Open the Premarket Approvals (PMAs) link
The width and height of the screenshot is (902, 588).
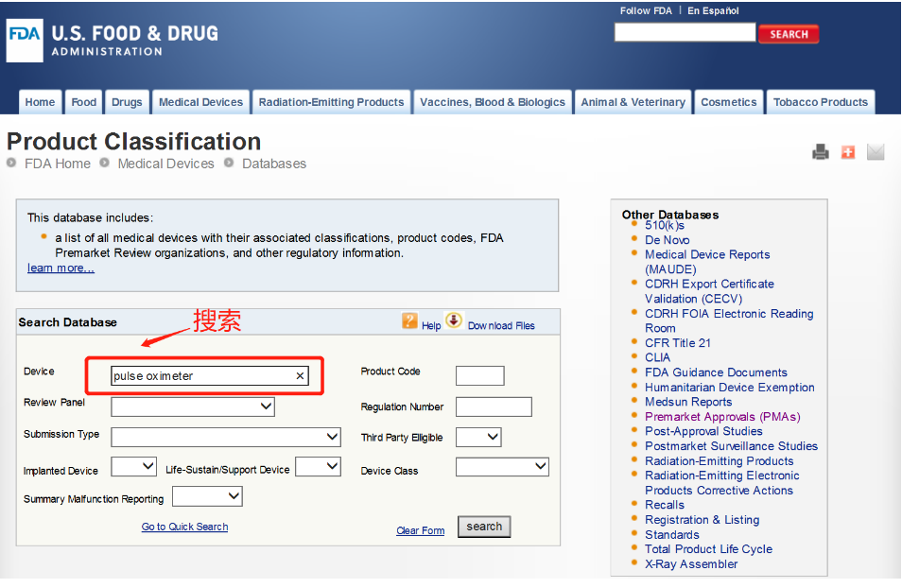pos(721,417)
